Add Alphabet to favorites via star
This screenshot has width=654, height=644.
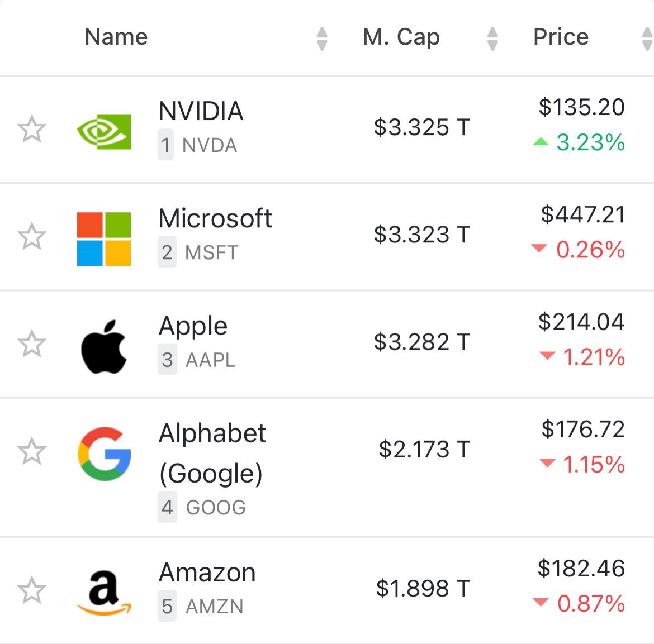pyautogui.click(x=32, y=451)
